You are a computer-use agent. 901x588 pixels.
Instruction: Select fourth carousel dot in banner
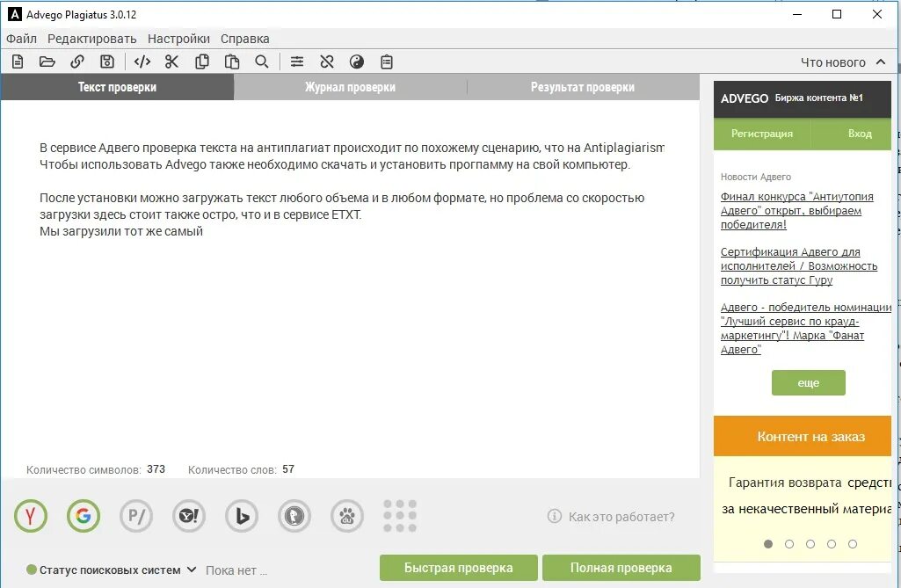[x=832, y=544]
